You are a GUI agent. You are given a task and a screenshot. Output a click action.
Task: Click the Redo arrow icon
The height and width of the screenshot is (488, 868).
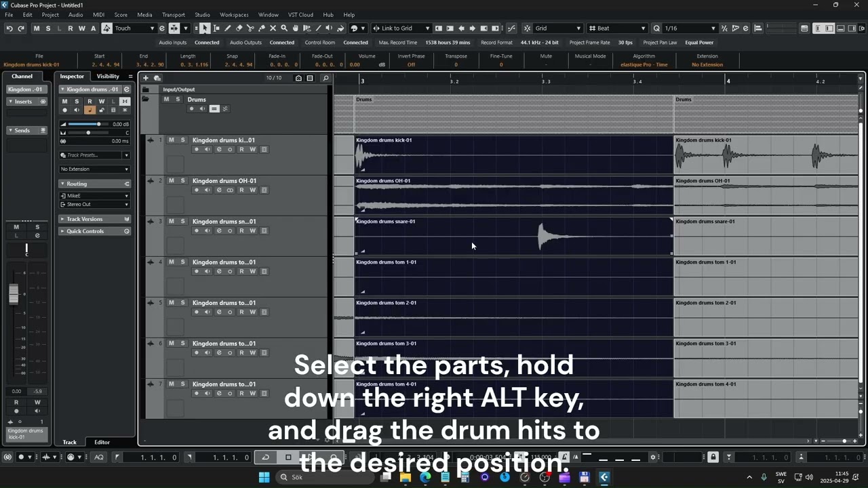pos(21,28)
